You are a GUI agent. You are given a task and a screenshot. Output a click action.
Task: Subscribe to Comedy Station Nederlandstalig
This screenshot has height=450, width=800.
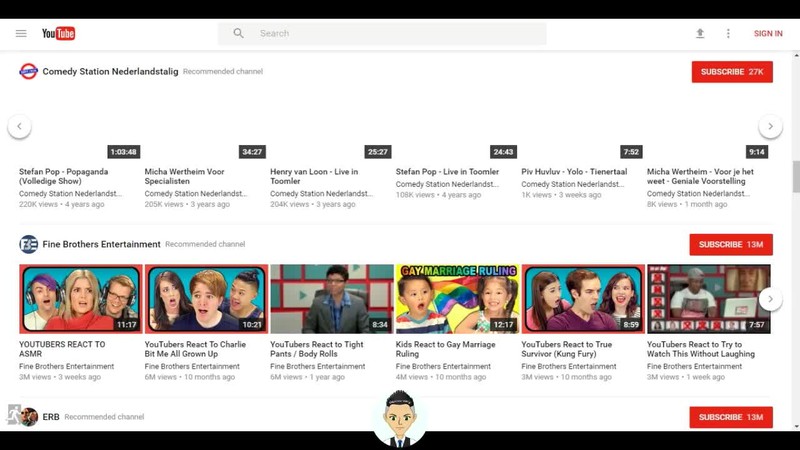pos(732,72)
